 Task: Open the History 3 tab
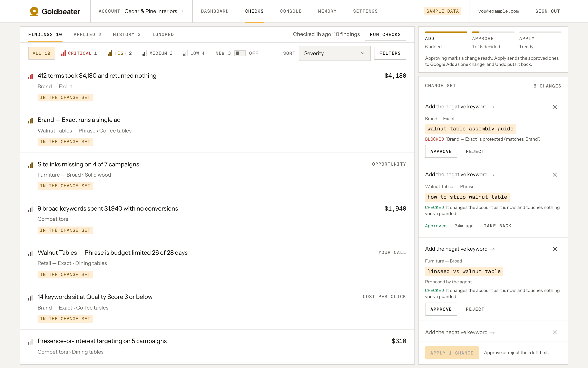(x=127, y=35)
